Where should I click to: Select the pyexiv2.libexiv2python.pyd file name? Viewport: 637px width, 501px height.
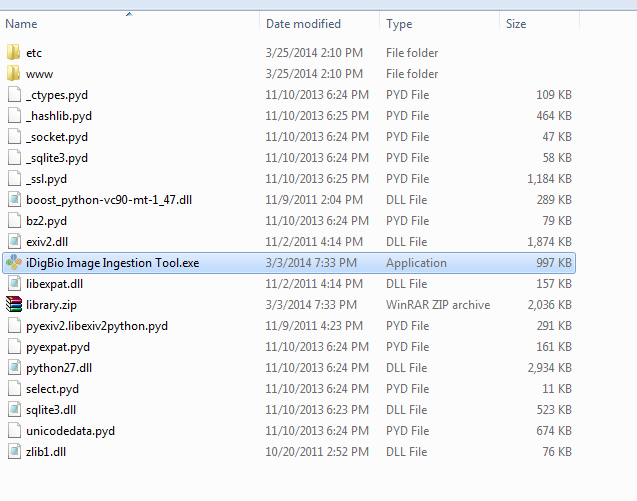[x=97, y=326]
